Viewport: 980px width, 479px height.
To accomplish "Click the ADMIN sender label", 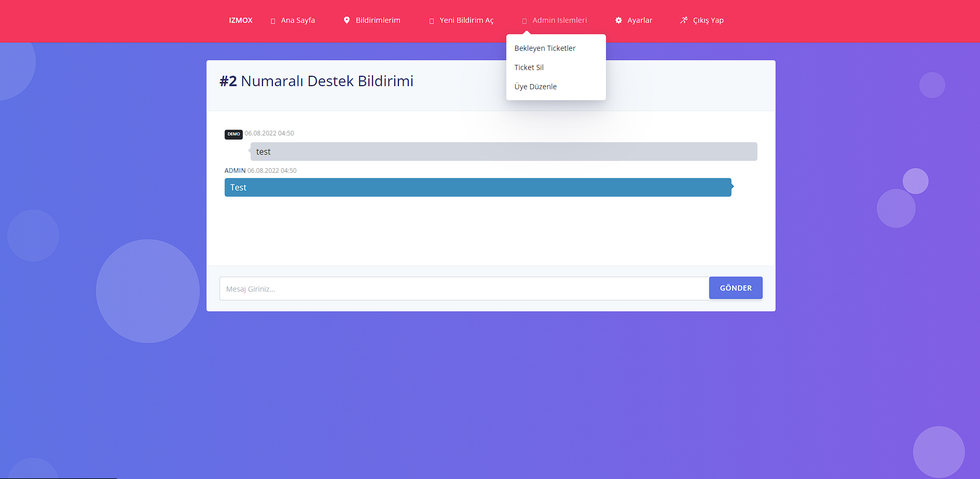I will [235, 171].
